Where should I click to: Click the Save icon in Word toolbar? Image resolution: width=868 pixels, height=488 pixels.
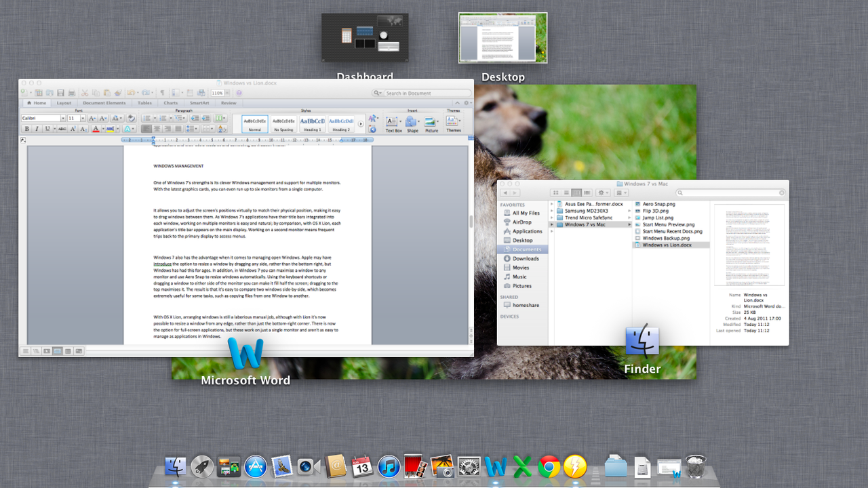coord(60,93)
